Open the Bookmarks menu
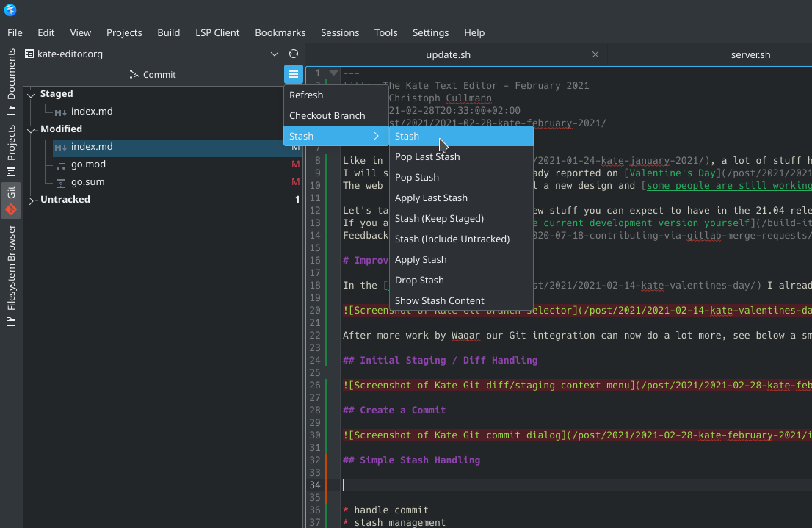This screenshot has width=812, height=528. coord(280,32)
